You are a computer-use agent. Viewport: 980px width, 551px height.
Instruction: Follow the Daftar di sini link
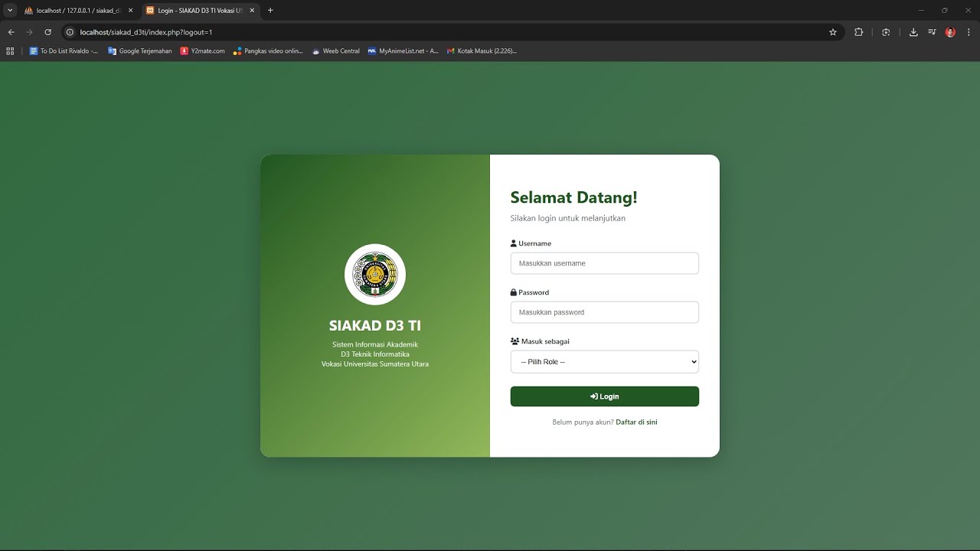click(x=636, y=422)
